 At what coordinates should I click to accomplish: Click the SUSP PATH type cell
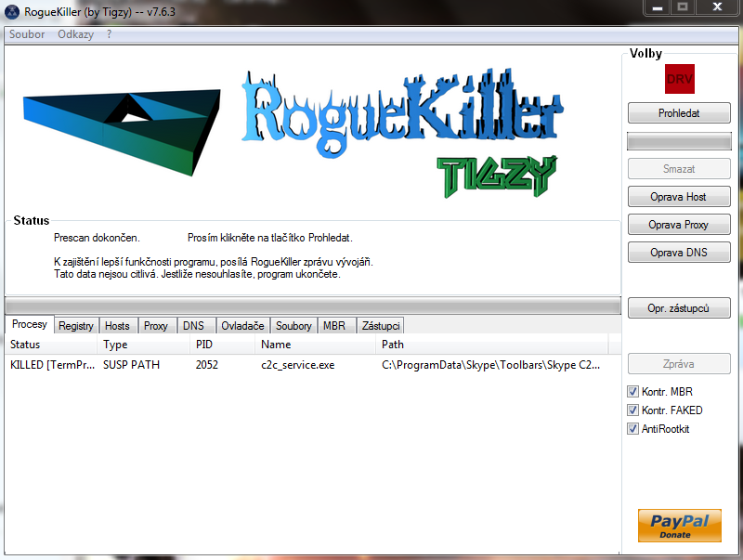click(131, 365)
